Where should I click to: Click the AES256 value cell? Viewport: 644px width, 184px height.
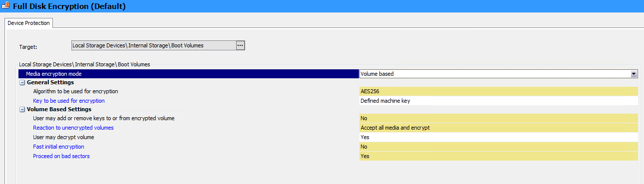point(498,92)
